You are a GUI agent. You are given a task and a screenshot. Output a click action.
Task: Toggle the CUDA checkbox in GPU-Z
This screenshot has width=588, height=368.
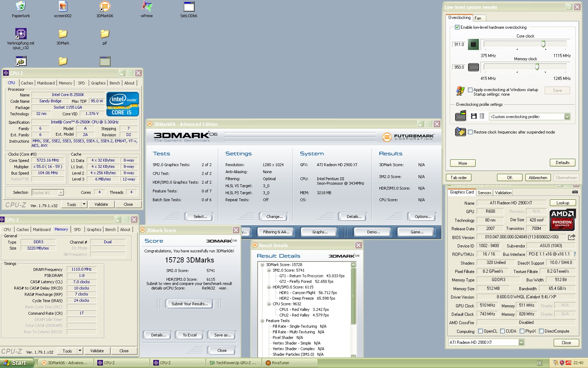tap(503, 331)
